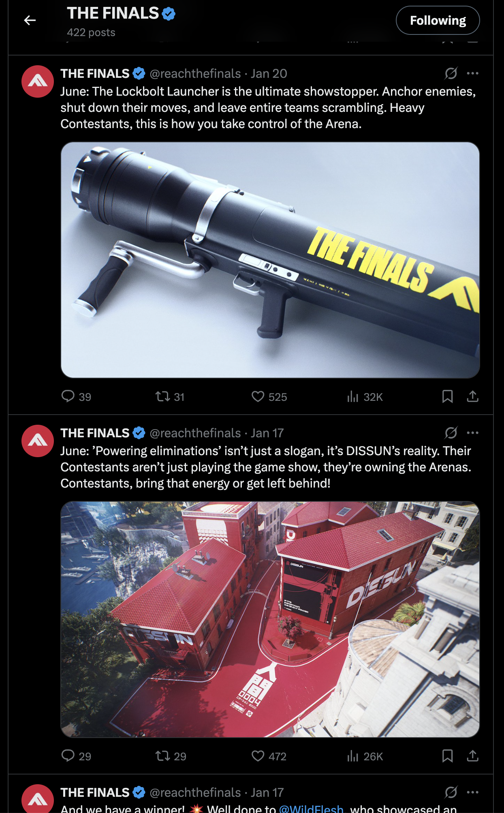Like the Lockbolt Launcher post
Image resolution: width=504 pixels, height=813 pixels.
pos(269,396)
